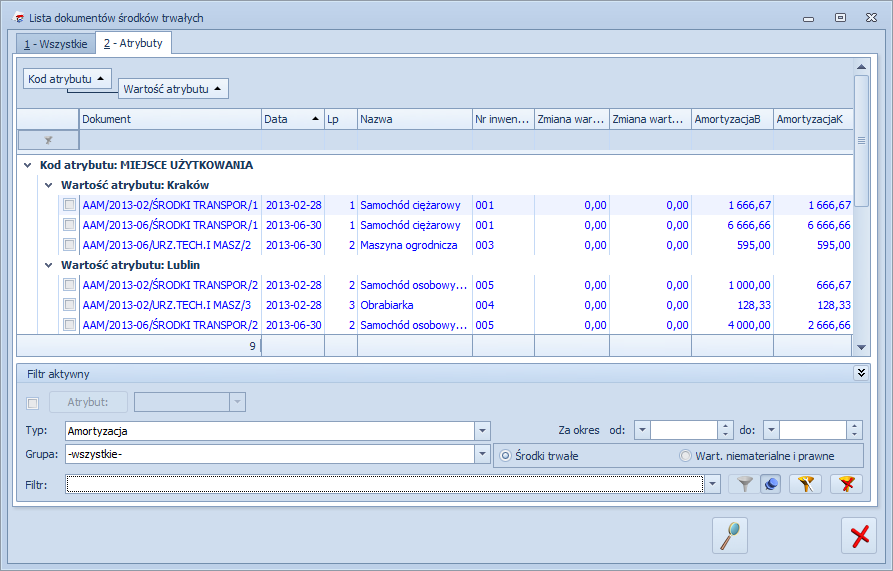The image size is (893, 571).
Task: Open the 'do' period dropdown
Action: tap(771, 430)
